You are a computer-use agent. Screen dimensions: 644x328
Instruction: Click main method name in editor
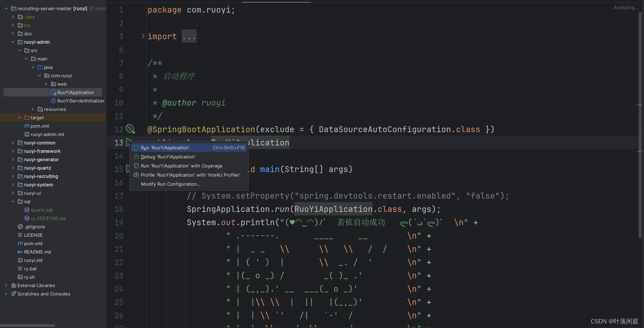[x=270, y=169]
